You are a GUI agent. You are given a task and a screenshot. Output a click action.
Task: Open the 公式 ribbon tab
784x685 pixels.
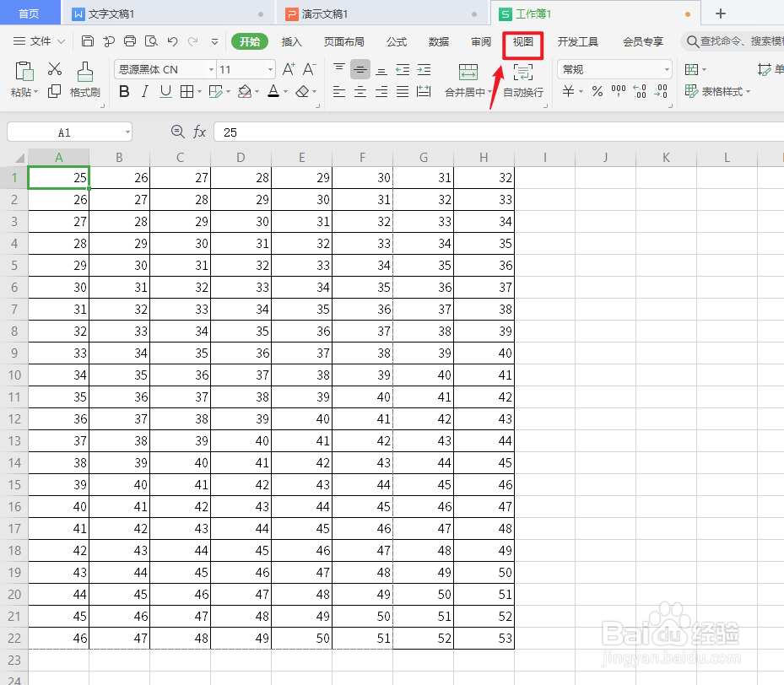(x=397, y=41)
